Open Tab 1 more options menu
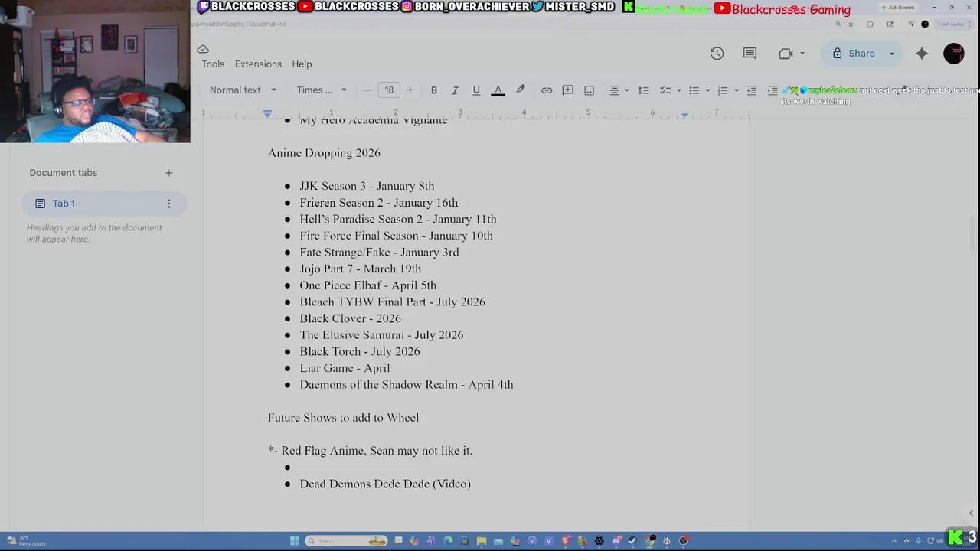Screen dimensions: 980x551 point(169,204)
